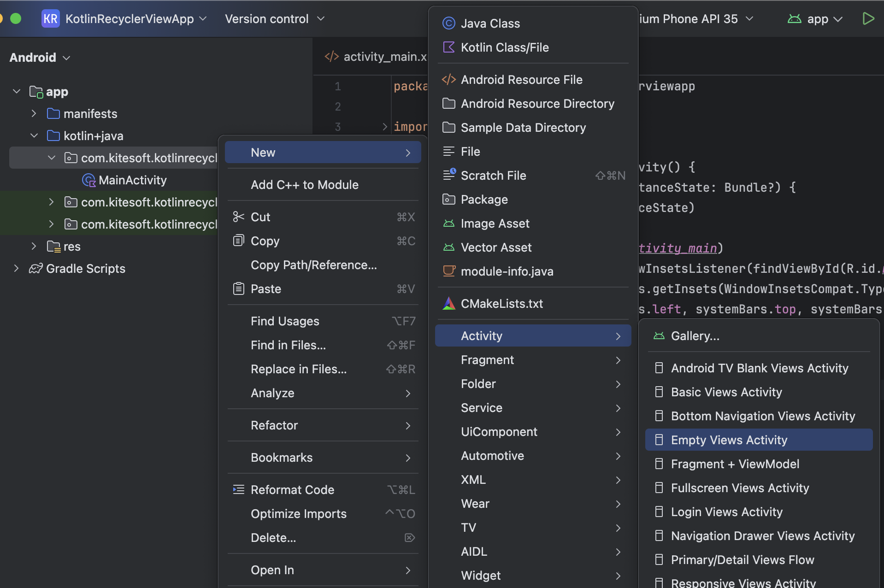The width and height of the screenshot is (884, 588).
Task: Select Optimize Imports entry
Action: (323, 514)
